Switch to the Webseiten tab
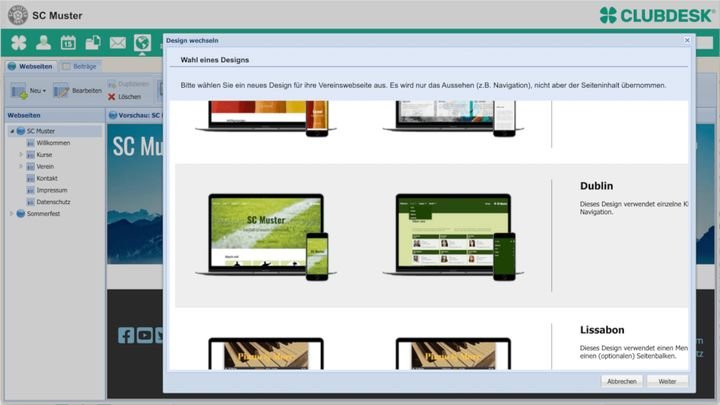 point(30,67)
